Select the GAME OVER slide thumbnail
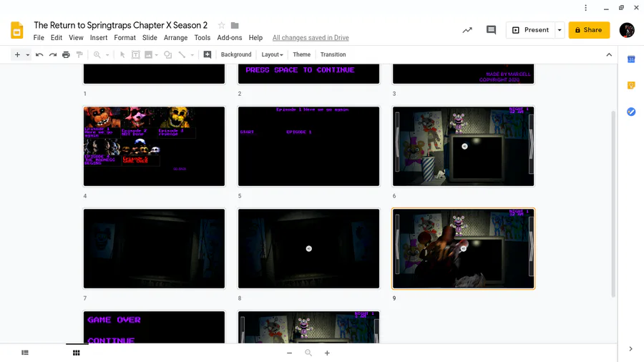 pos(154,327)
